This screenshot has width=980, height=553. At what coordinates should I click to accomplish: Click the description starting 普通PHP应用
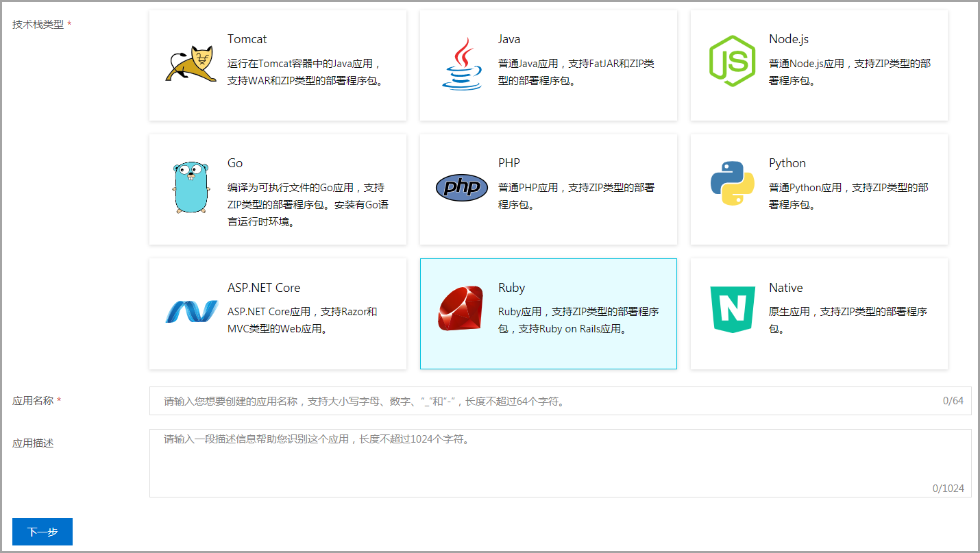click(x=576, y=196)
